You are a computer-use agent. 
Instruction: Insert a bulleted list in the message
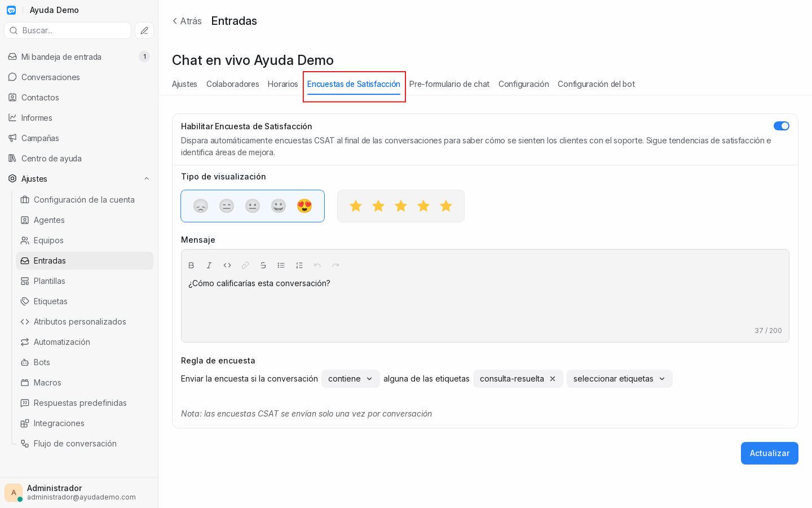coord(281,265)
